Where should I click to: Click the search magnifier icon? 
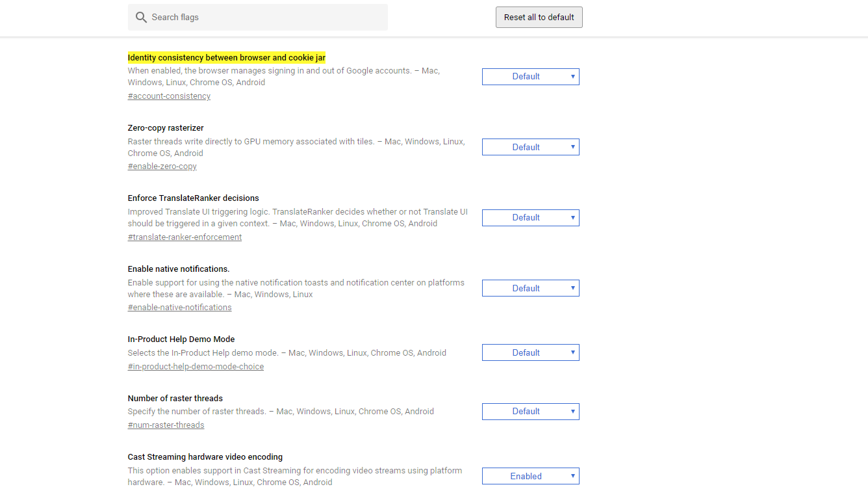[x=141, y=18]
